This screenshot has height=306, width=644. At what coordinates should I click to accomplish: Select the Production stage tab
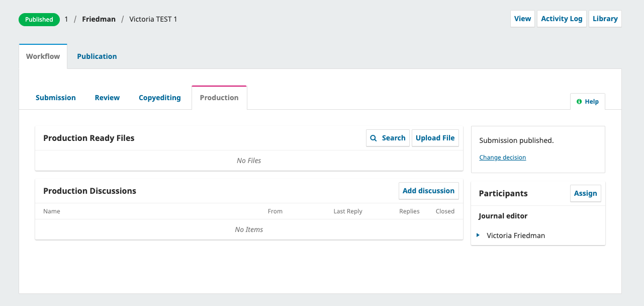point(219,98)
